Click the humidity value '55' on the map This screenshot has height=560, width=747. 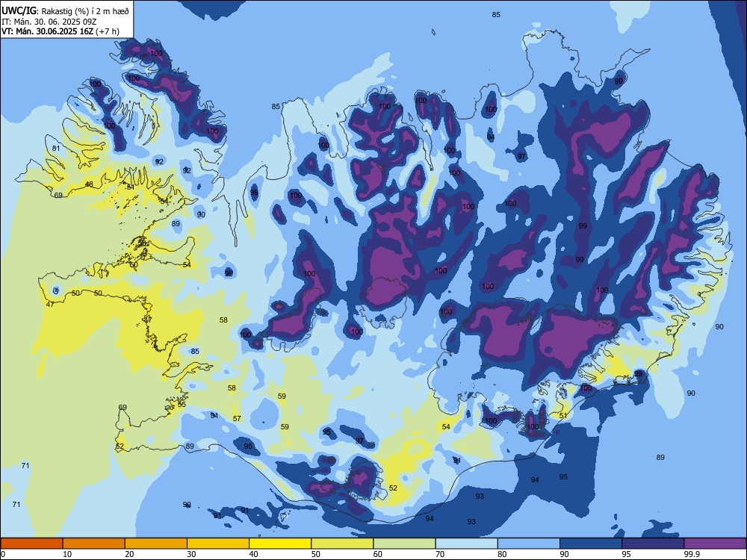[x=182, y=404]
